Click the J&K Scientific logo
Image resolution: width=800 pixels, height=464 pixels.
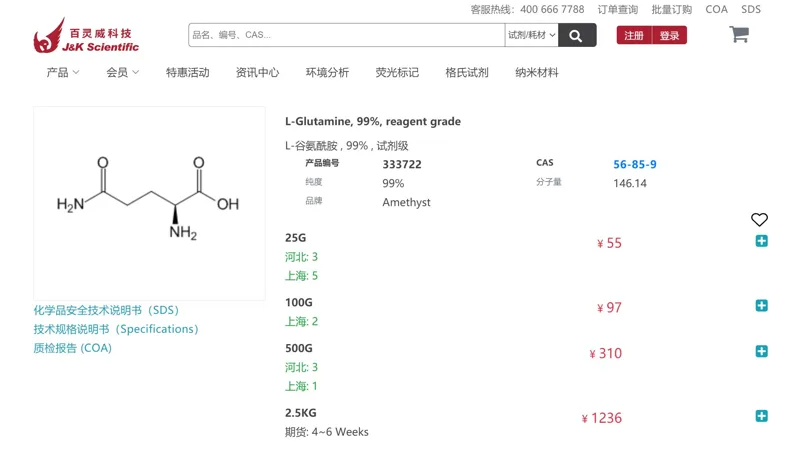coord(86,35)
